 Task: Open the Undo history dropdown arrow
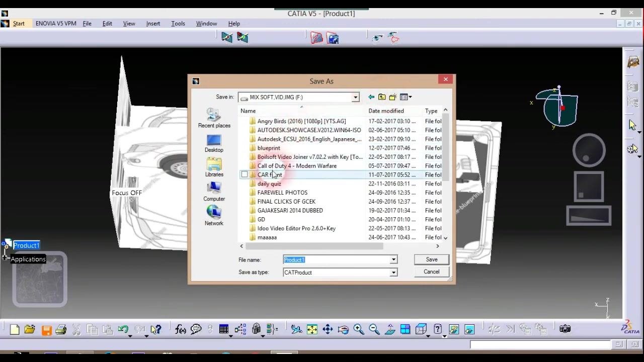[130, 336]
